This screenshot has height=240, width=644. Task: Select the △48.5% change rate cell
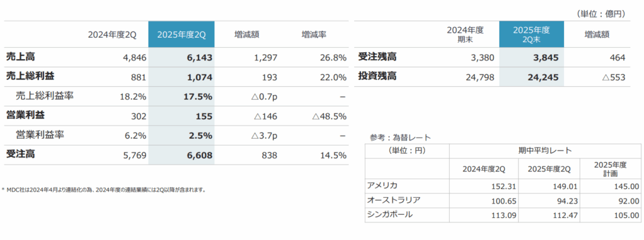[x=329, y=116]
